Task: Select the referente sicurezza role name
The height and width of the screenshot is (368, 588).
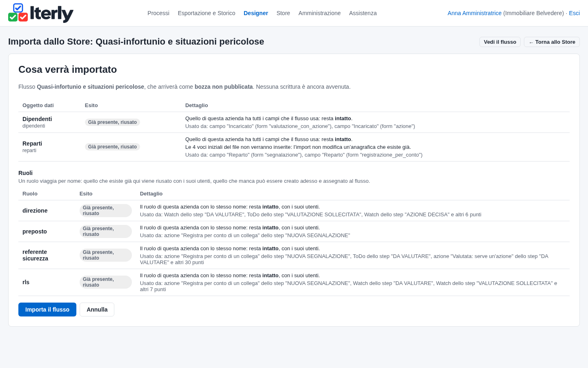Action: [36, 255]
